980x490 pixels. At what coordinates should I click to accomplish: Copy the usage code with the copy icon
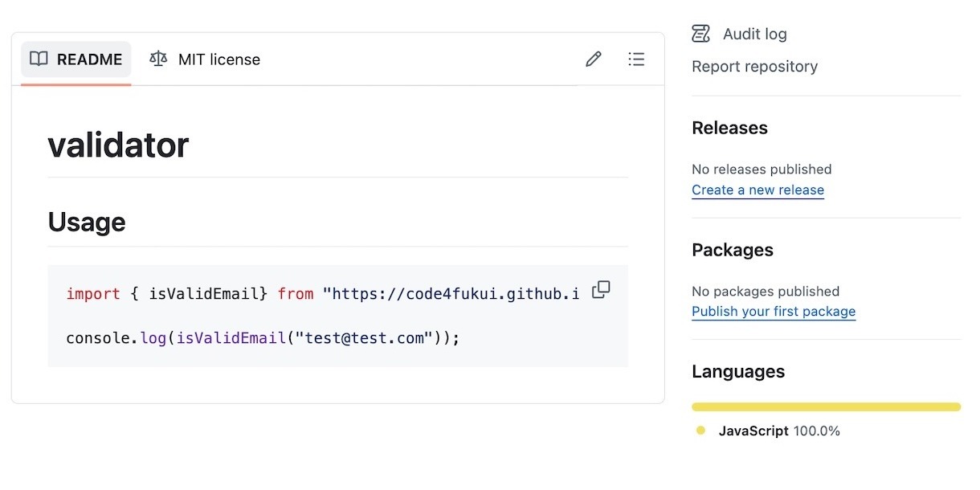[x=601, y=290]
